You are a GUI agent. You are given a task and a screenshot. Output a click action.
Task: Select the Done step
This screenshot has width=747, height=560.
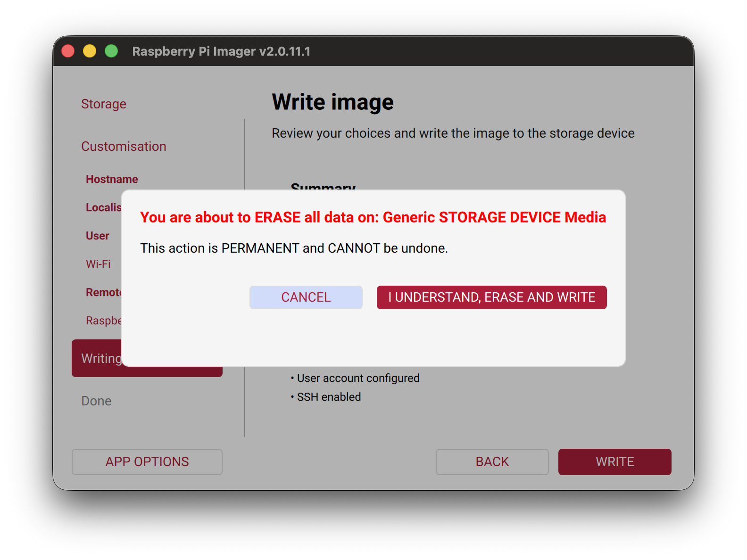pos(96,401)
